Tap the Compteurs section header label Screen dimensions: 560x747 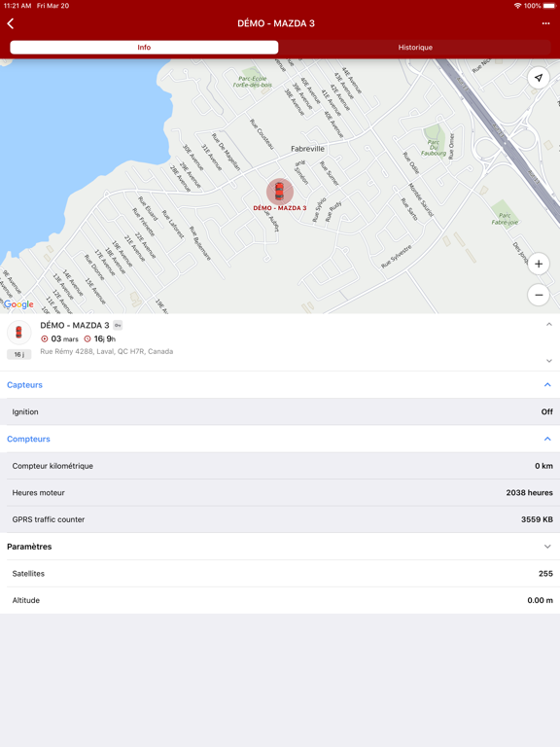[x=28, y=440]
